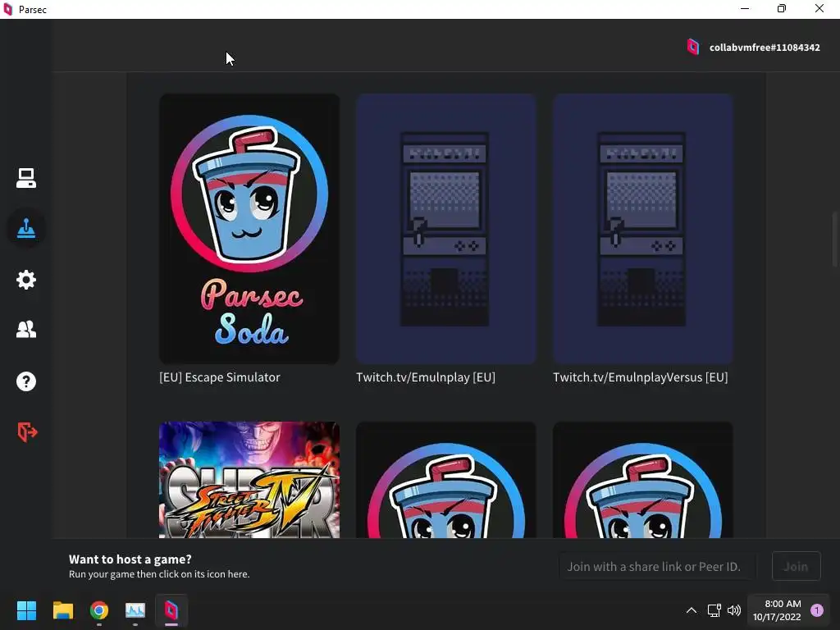Close the Parsec window
Viewport: 840px width, 630px height.
coord(819,9)
